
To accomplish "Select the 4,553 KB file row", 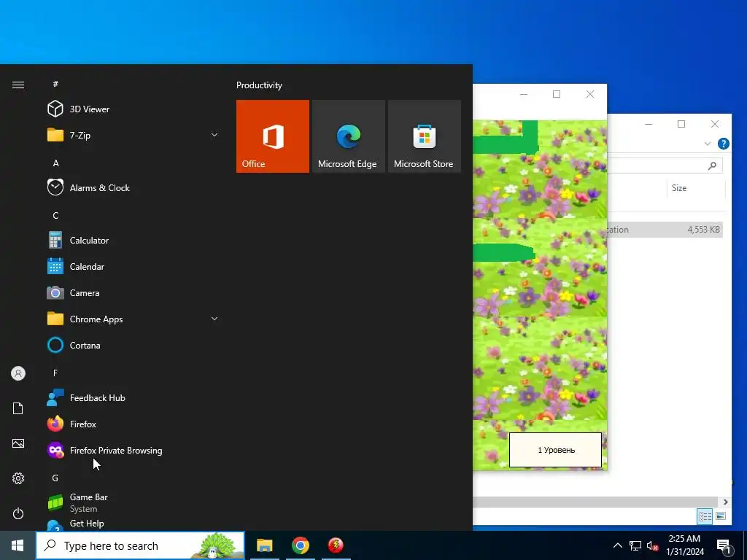I will click(665, 230).
